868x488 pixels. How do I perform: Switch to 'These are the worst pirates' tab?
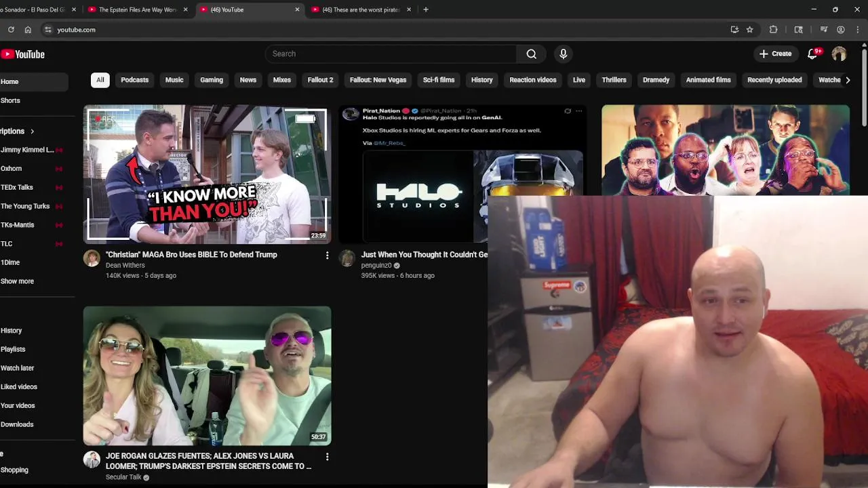[x=361, y=9]
